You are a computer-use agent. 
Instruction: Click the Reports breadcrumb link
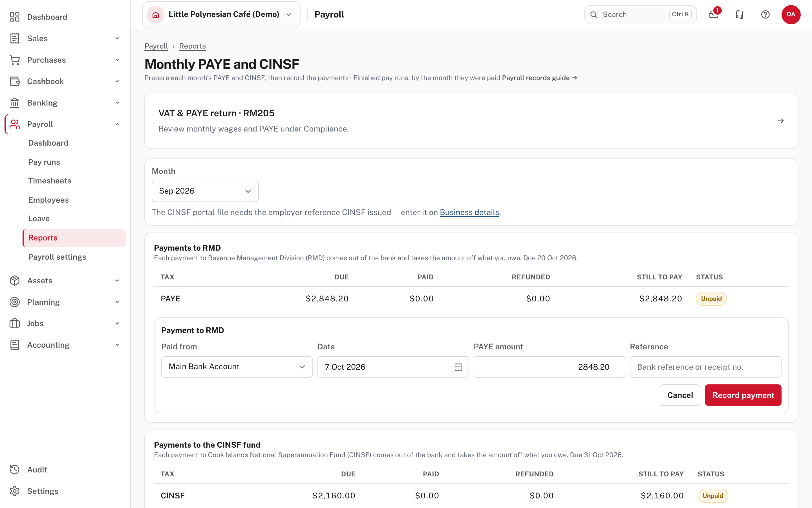point(192,46)
